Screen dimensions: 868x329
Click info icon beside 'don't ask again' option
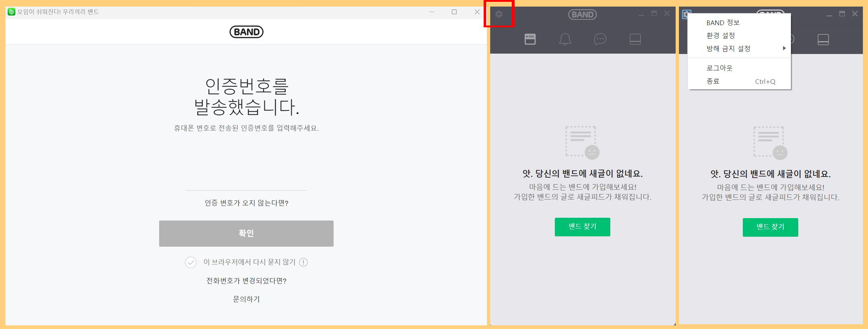[303, 262]
